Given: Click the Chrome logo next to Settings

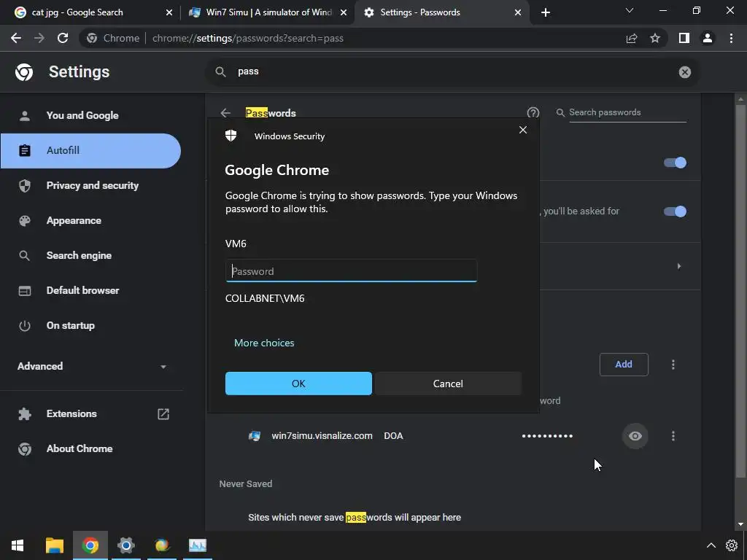Looking at the screenshot, I should click(24, 72).
